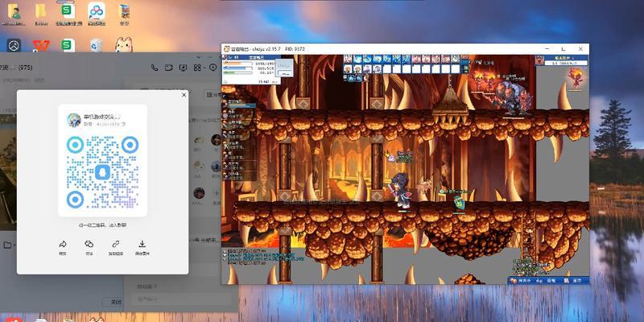
Task: Copy the group link via chain icon
Action: [115, 244]
